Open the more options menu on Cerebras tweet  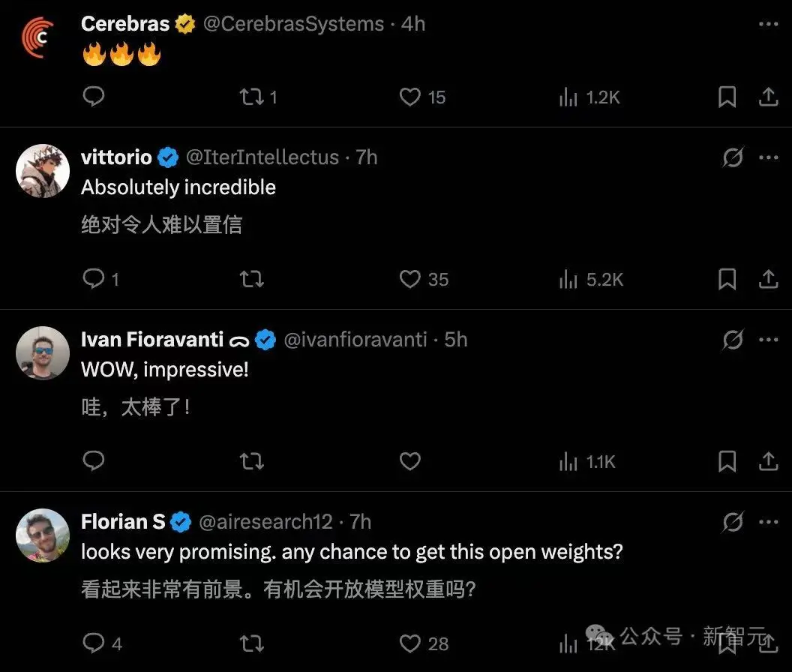768,23
